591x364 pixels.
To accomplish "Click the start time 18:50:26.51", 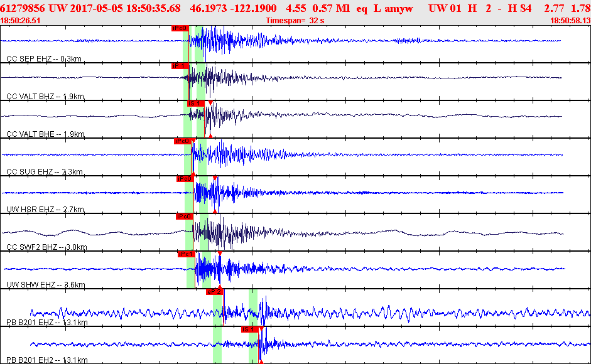I will [x=20, y=21].
